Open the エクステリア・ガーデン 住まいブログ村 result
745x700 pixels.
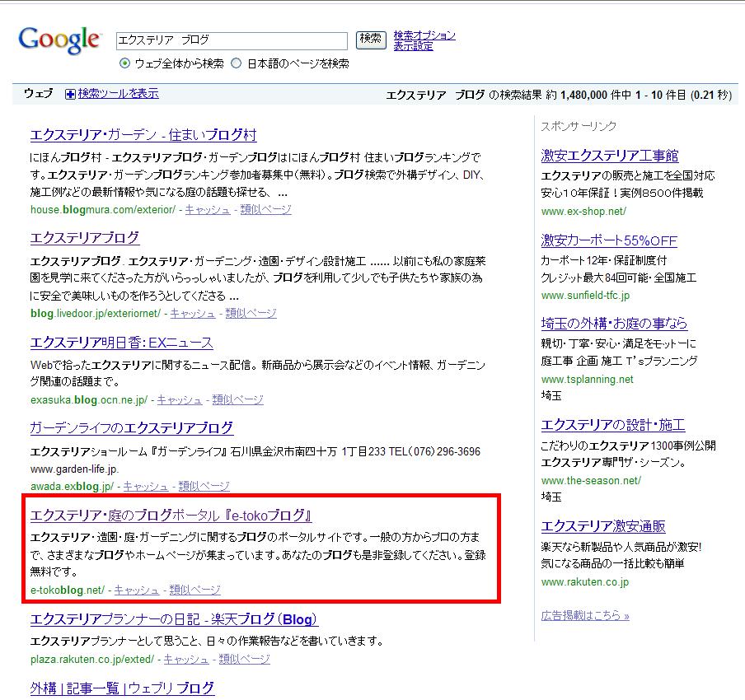(x=143, y=136)
